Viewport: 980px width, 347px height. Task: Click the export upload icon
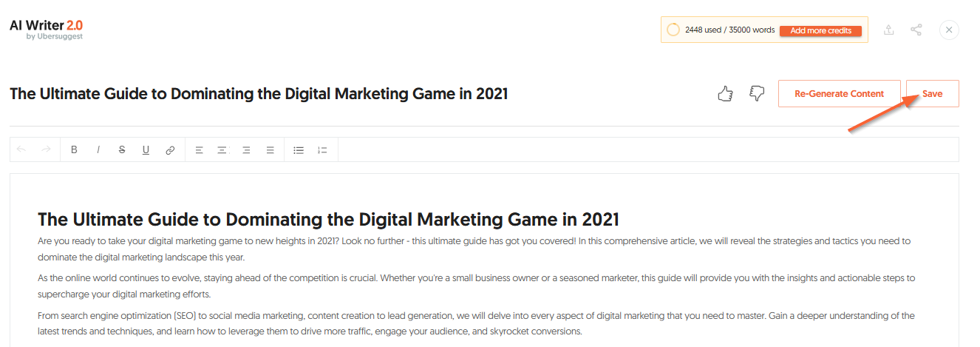click(889, 30)
